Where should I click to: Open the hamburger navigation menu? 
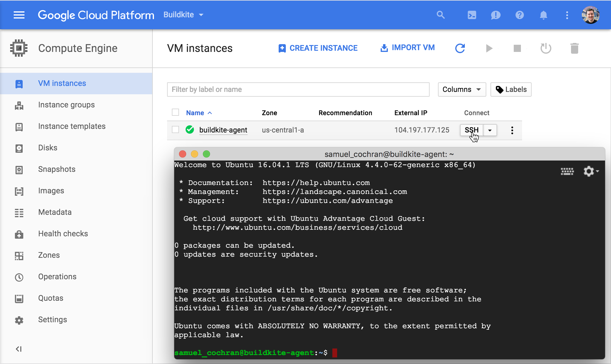(19, 15)
